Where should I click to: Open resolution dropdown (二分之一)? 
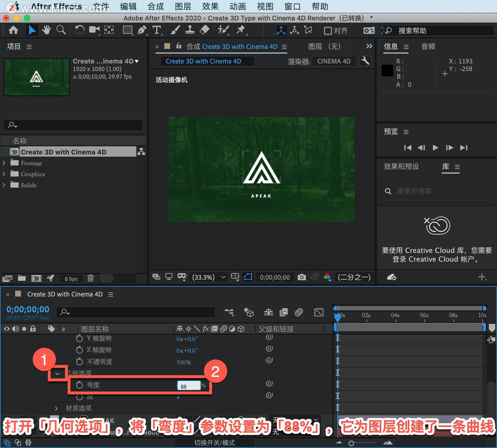click(354, 277)
